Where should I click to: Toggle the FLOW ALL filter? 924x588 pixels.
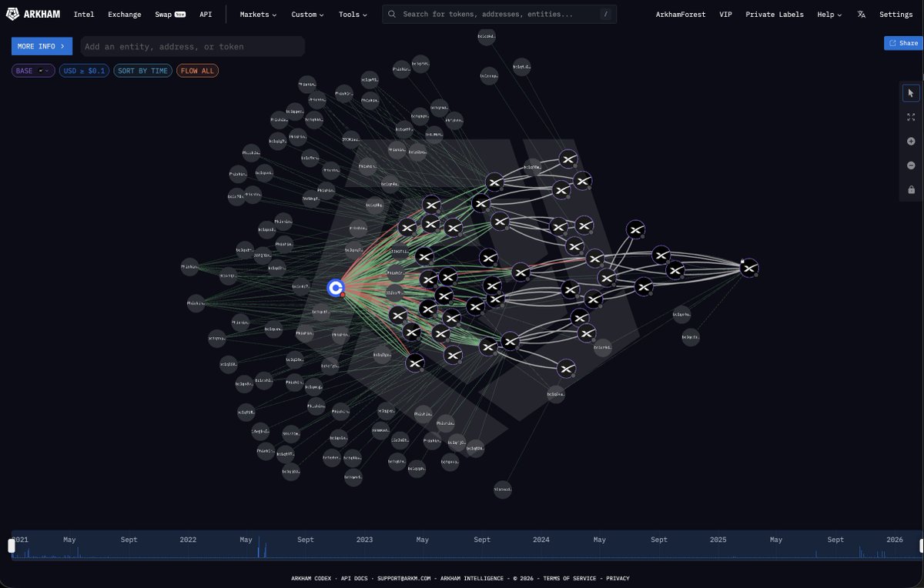pyautogui.click(x=197, y=71)
